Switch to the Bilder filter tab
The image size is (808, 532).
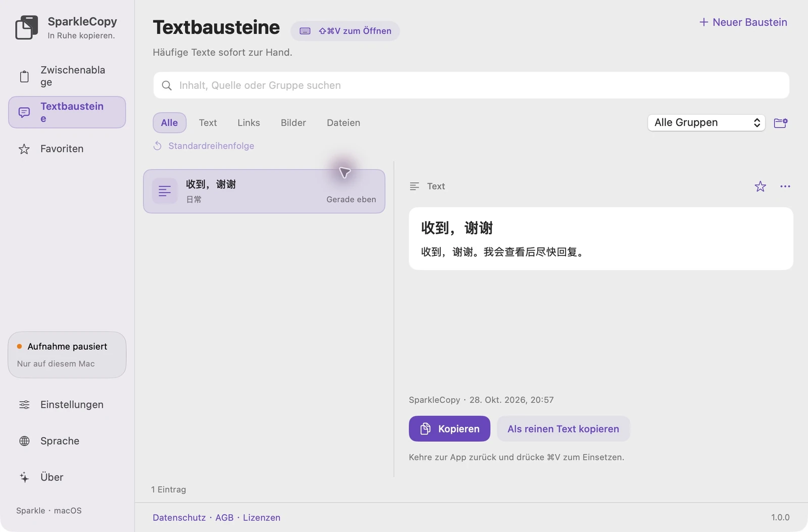click(x=293, y=123)
